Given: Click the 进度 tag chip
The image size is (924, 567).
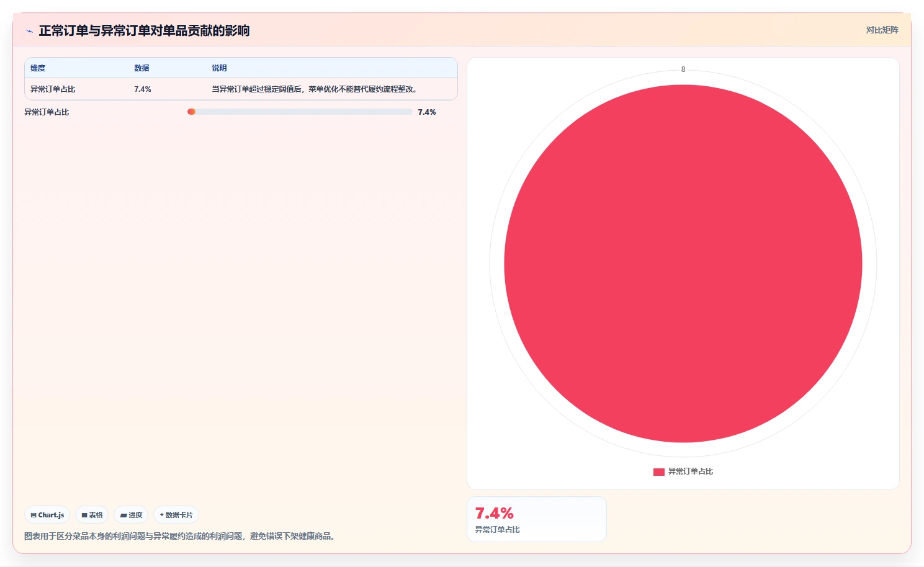Looking at the screenshot, I should coord(131,515).
